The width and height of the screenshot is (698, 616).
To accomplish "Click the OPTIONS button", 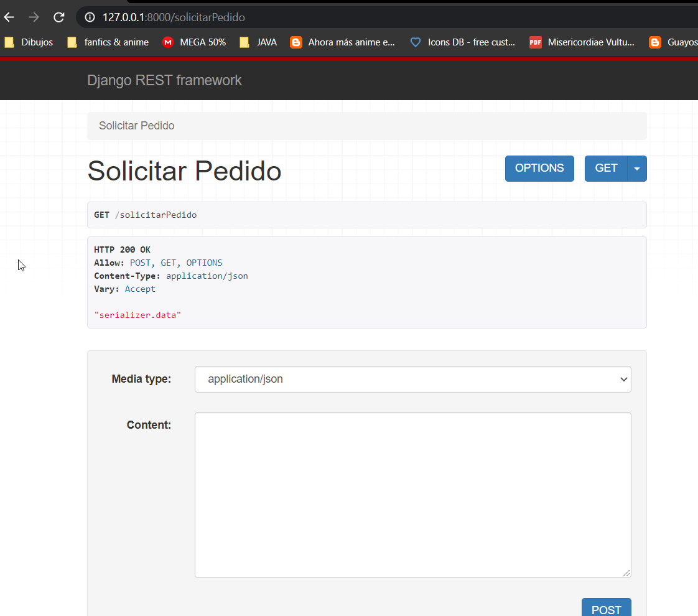I will (x=539, y=168).
